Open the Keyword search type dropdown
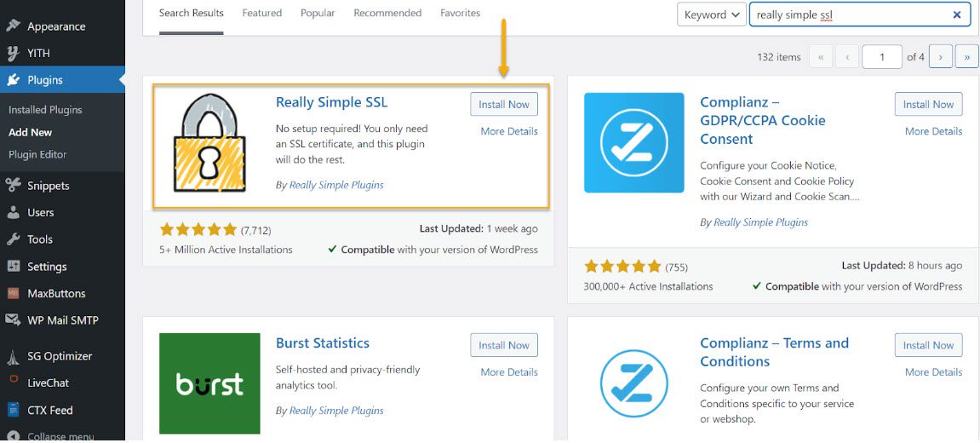980x443 pixels. coord(712,14)
